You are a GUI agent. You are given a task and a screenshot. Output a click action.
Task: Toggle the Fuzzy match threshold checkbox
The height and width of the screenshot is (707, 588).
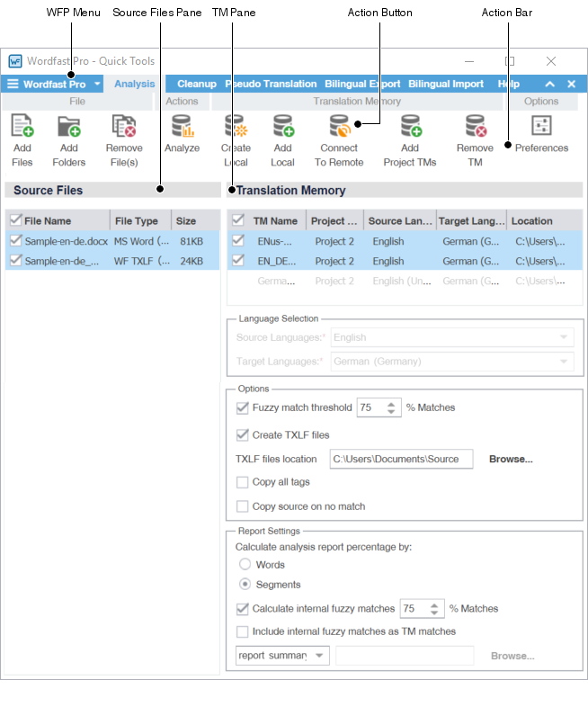coord(243,407)
